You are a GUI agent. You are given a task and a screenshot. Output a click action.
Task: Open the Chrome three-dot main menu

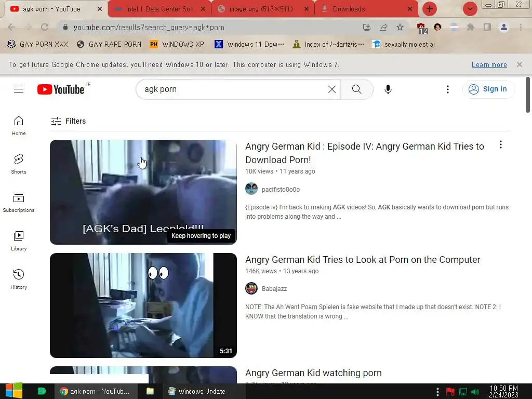tap(521, 27)
